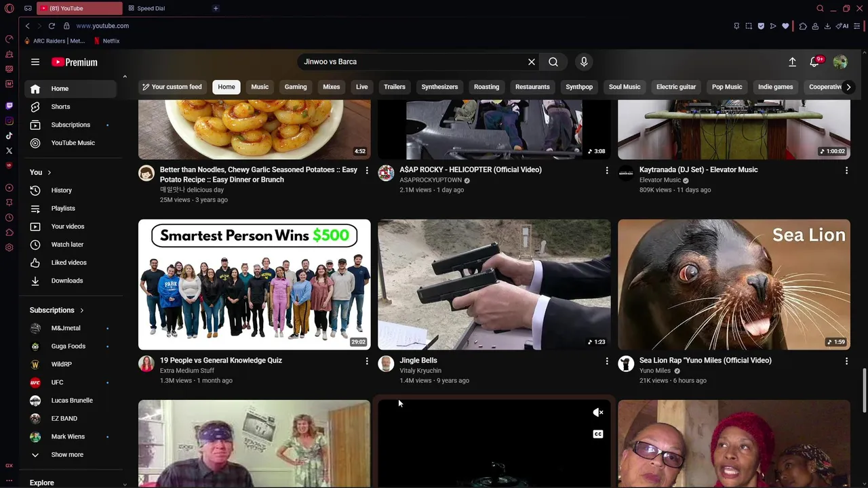Click the magnifier search button beside search box
868x488 pixels.
coord(553,62)
